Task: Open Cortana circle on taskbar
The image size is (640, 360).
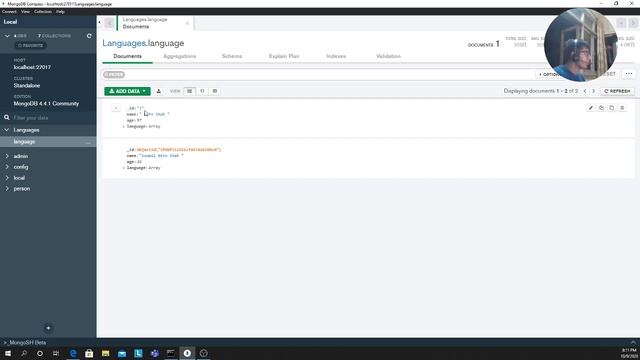Action: pos(40,353)
